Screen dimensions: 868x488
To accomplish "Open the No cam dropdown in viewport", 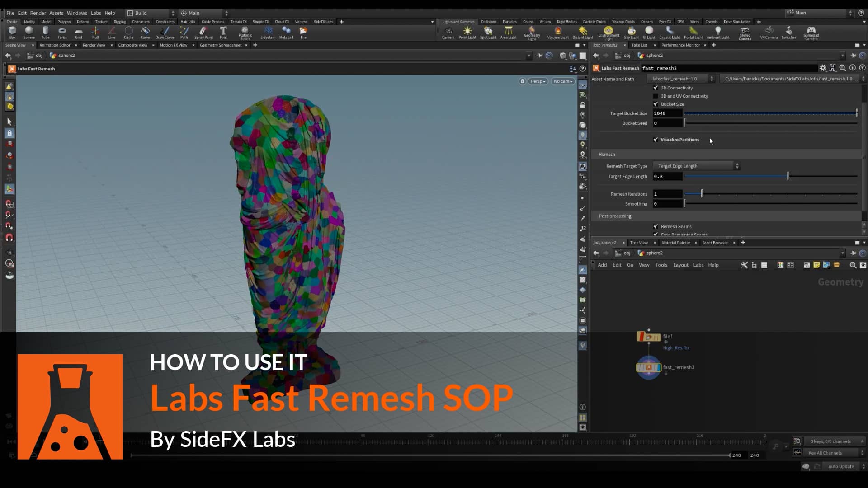I will [x=562, y=81].
